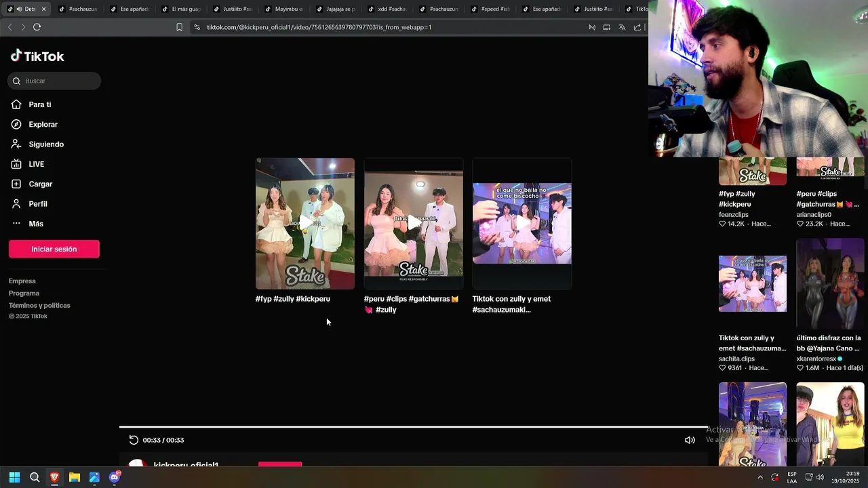Play the suggested #fyp #zully #kickperu video
This screenshot has height=488, width=868.
(305, 224)
